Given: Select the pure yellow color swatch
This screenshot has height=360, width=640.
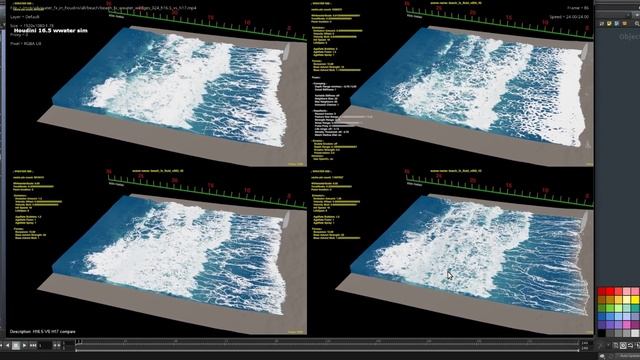Looking at the screenshot, I should (x=635, y=300).
